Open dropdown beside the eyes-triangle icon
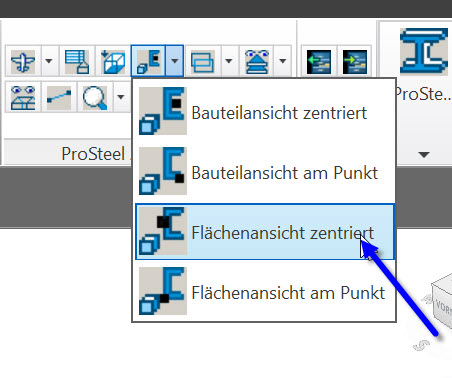Screen dimensions: 452x378 [283, 61]
